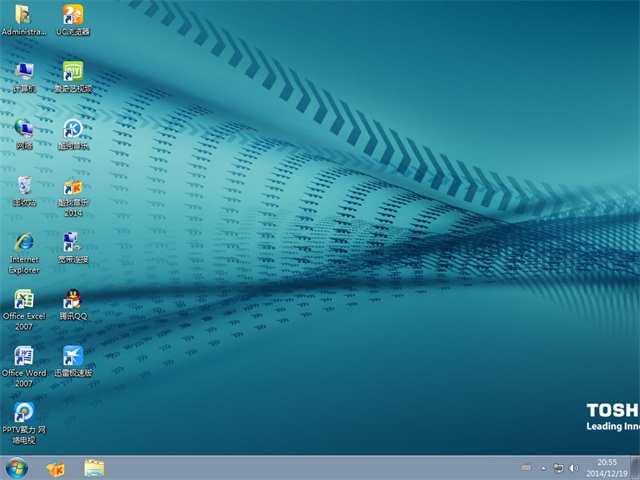
Task: Open the 酷我音乐 2014 desktop shortcut
Action: [x=72, y=190]
